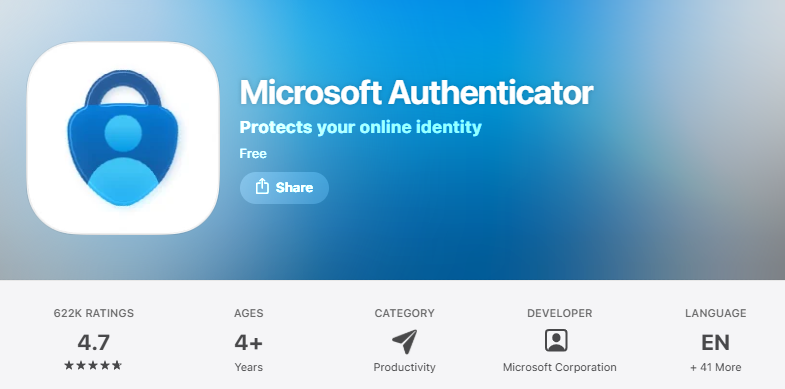The width and height of the screenshot is (785, 389).
Task: Click the 4.7 rating score
Action: 94,342
